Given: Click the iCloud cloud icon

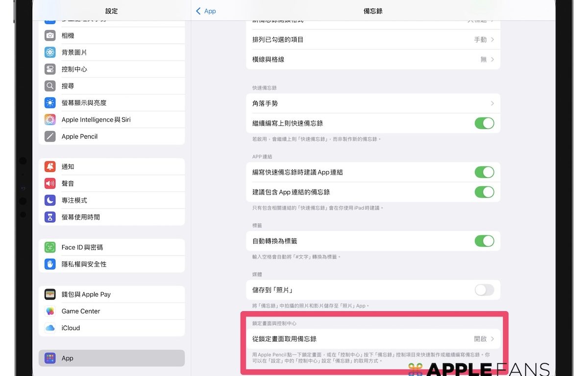Looking at the screenshot, I should click(x=50, y=328).
